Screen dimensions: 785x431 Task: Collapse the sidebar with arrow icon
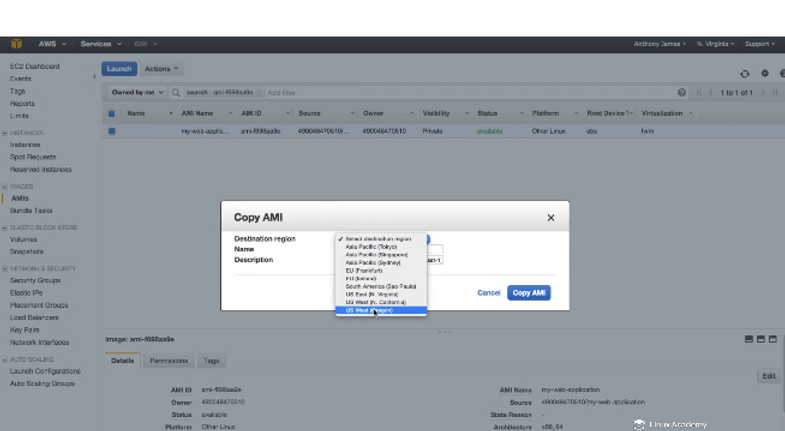pyautogui.click(x=94, y=77)
